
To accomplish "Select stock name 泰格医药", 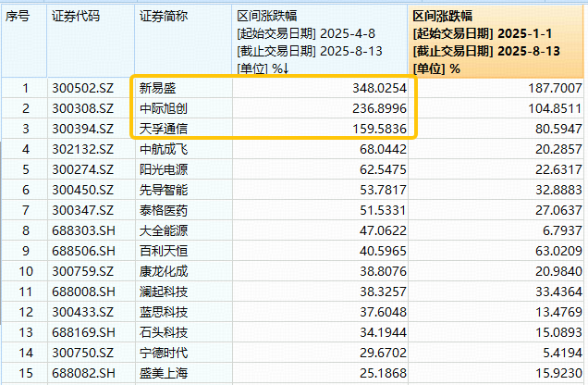I will 164,210.
